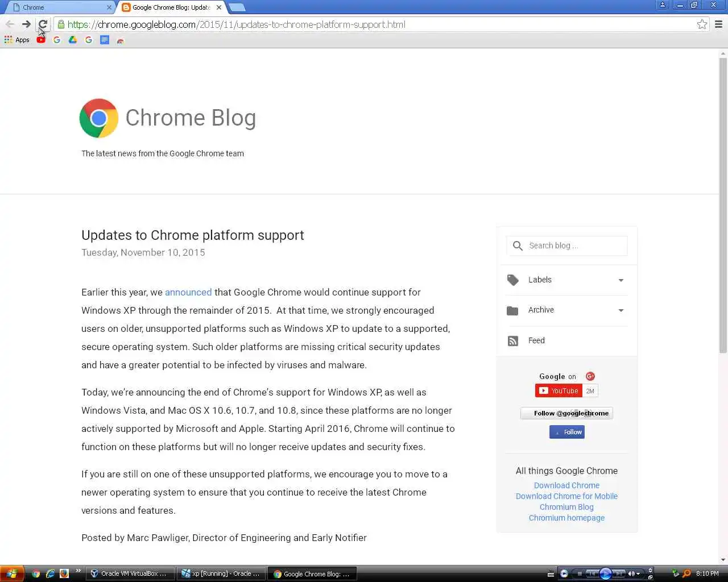
Task: Open the Google Docs bookmark icon
Action: pos(105,40)
